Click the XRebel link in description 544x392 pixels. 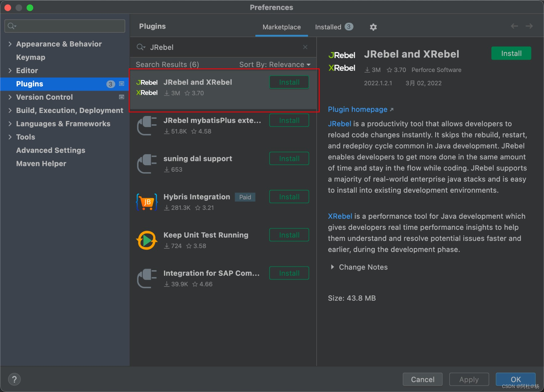coord(340,216)
